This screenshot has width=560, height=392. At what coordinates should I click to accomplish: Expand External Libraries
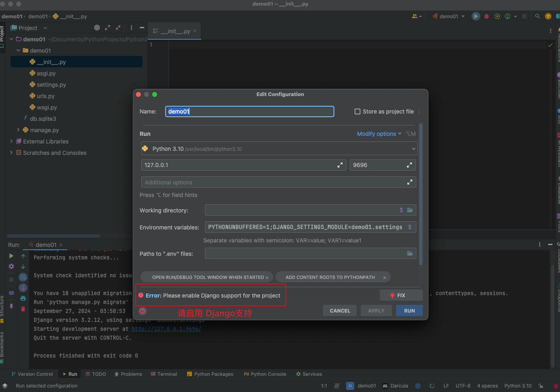pos(11,141)
